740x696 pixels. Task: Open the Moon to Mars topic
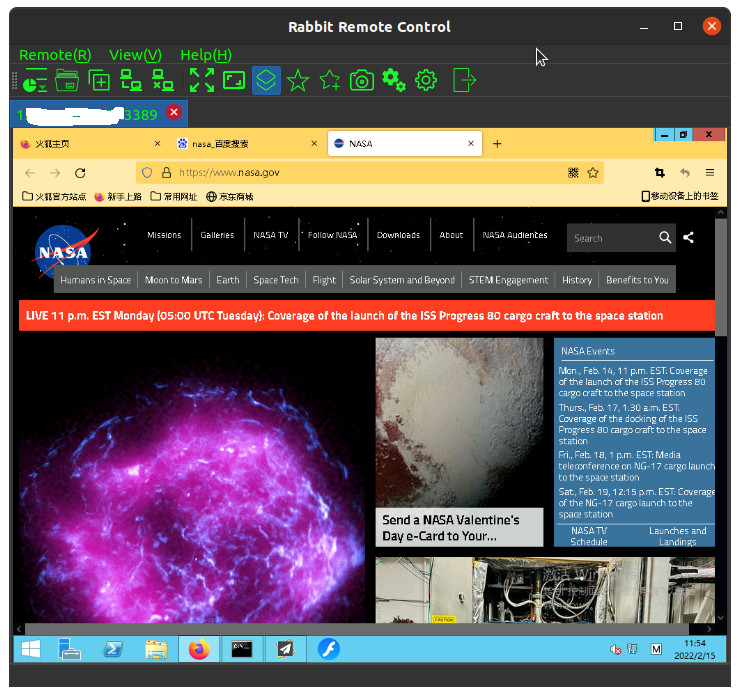tap(173, 280)
